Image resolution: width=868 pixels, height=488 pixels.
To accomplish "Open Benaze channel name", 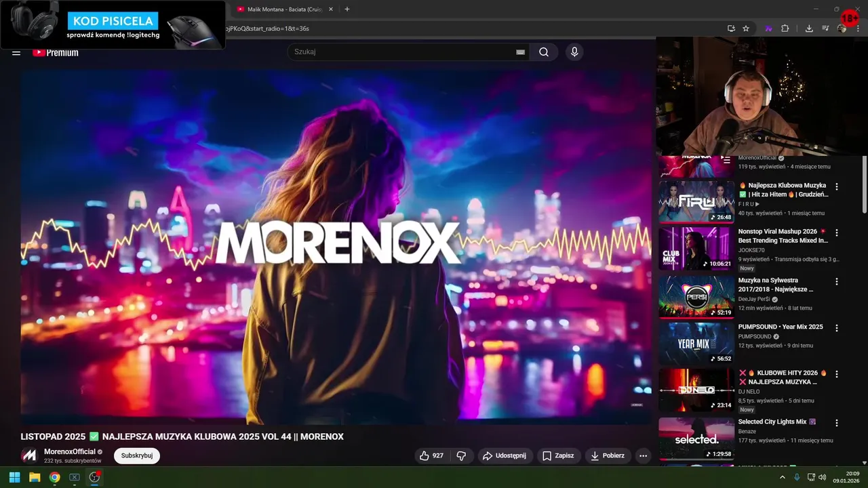I will pos(747,431).
